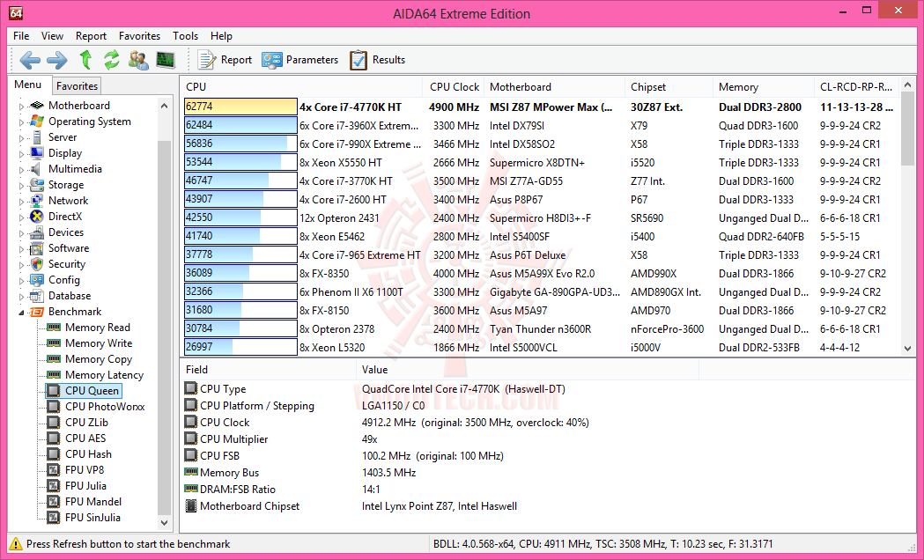Click the Results clipboard icon
Image resolution: width=924 pixels, height=560 pixels.
359,60
